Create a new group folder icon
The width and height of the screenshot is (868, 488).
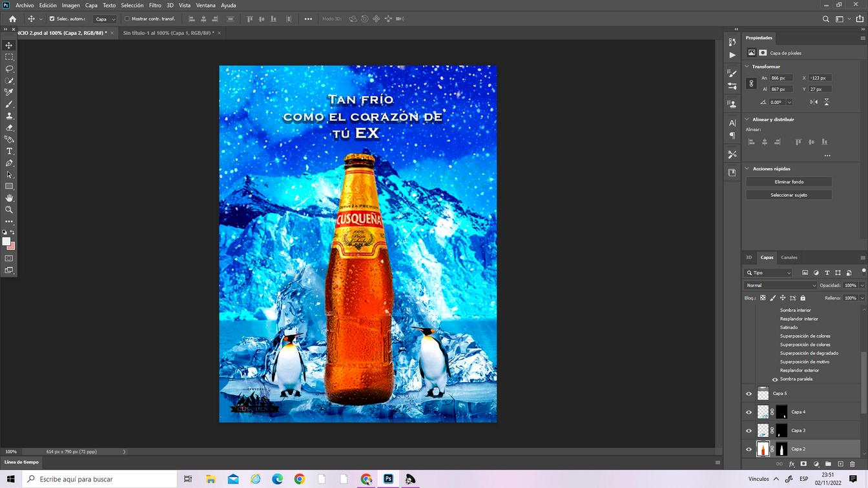(828, 464)
